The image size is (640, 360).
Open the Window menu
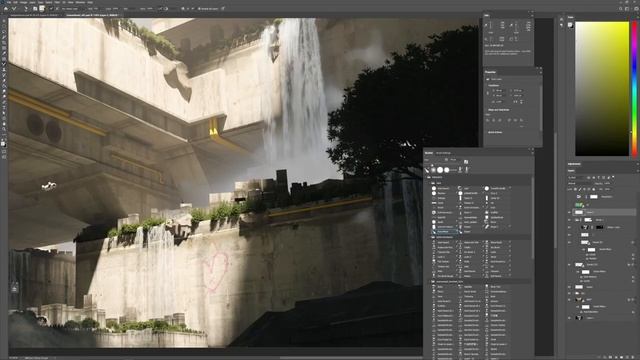point(80,2)
